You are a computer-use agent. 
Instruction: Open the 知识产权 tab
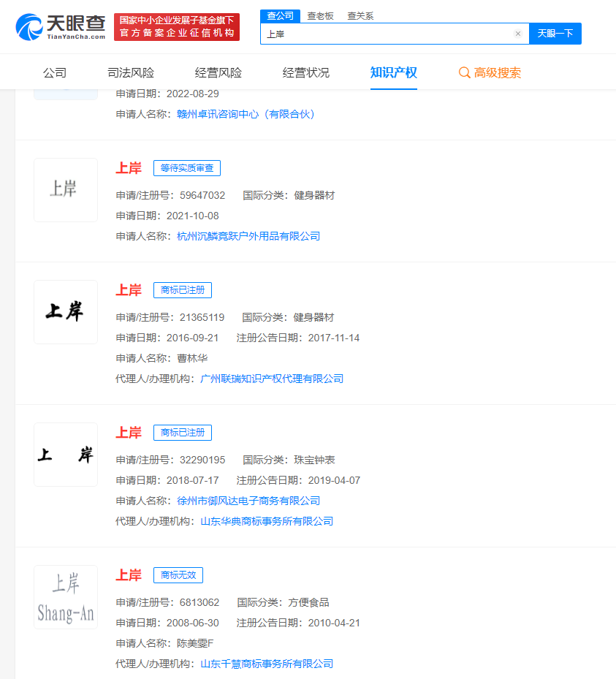pyautogui.click(x=394, y=73)
